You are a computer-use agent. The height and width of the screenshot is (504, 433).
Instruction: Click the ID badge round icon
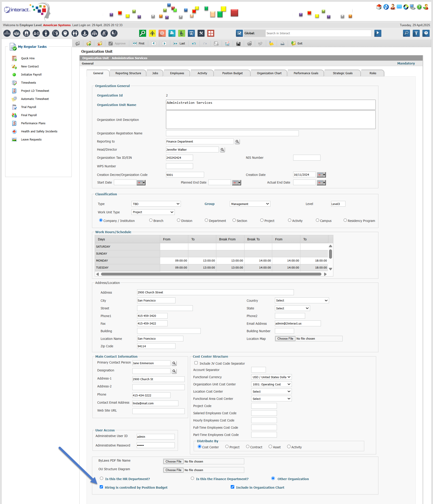click(x=26, y=33)
